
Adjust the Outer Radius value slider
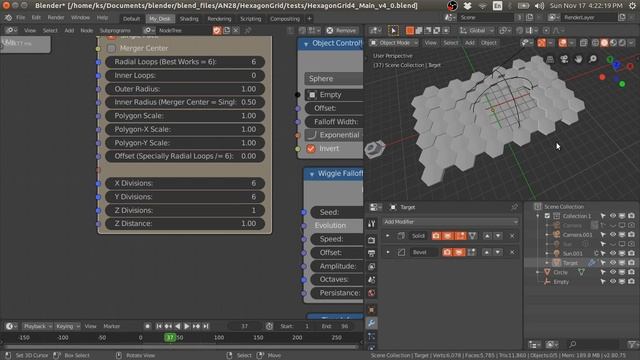tap(185, 89)
